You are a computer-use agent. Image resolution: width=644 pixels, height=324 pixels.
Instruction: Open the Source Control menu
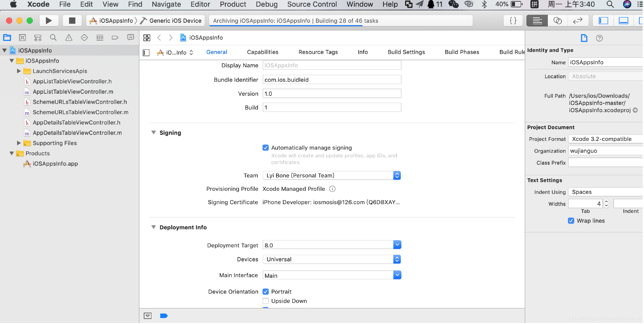click(x=312, y=4)
